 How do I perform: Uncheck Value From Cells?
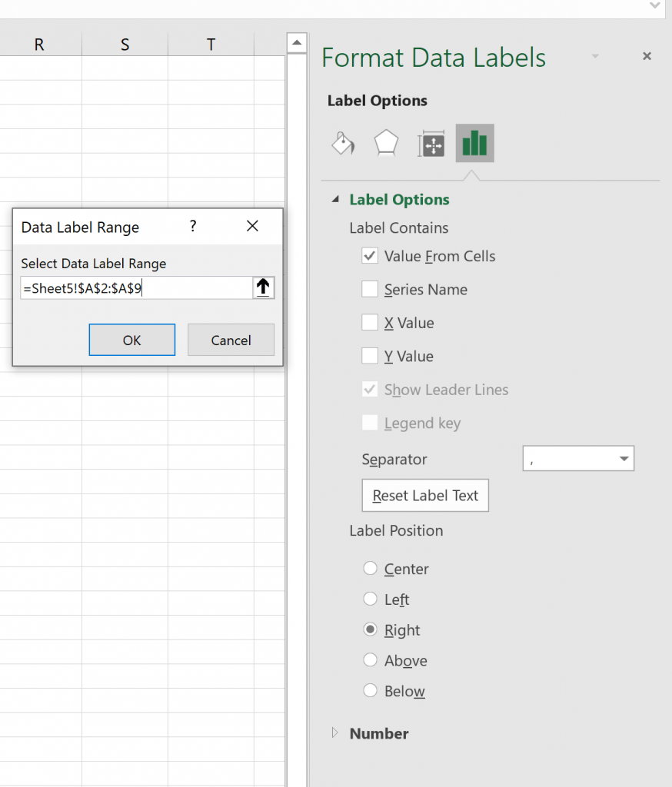pos(370,256)
